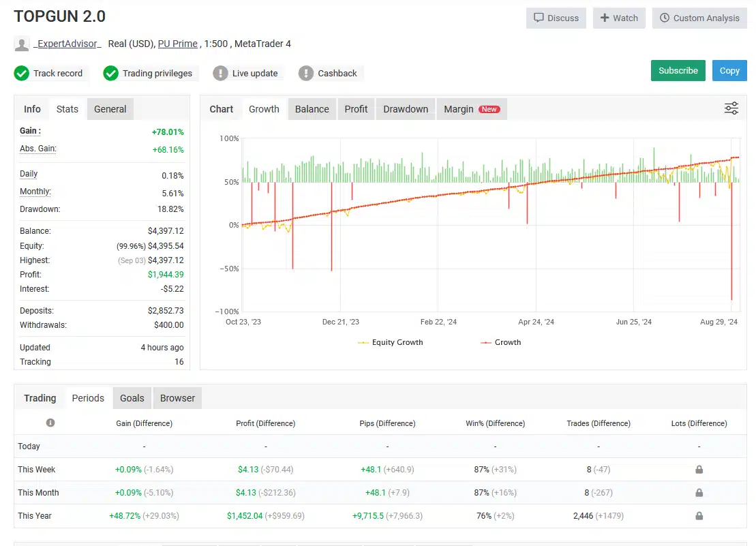Click the Trading privileges checkmark icon
The height and width of the screenshot is (546, 756).
(111, 73)
